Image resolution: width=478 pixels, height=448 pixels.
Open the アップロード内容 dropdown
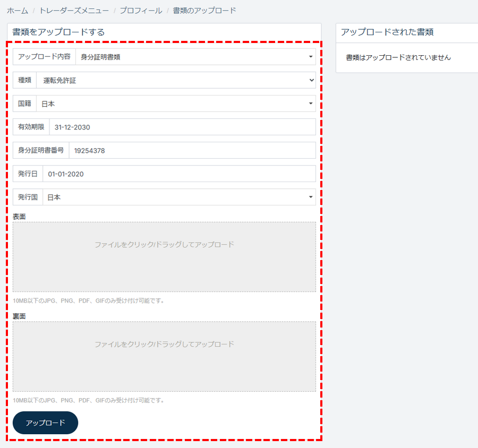(x=195, y=57)
